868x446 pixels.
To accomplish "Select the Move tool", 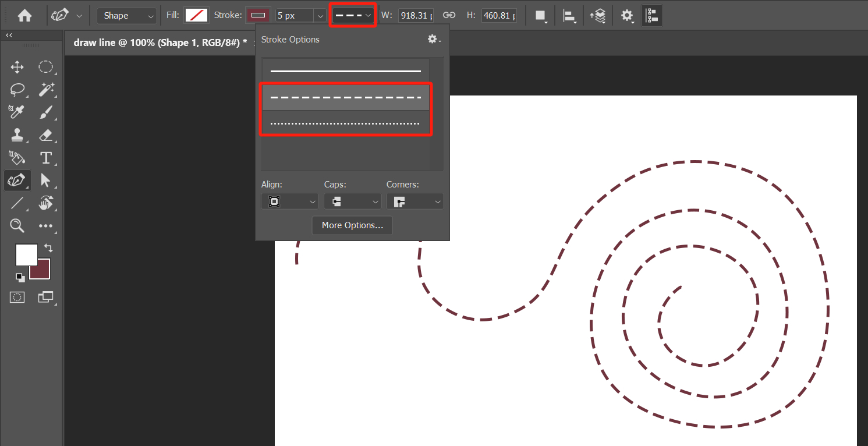I will tap(17, 67).
